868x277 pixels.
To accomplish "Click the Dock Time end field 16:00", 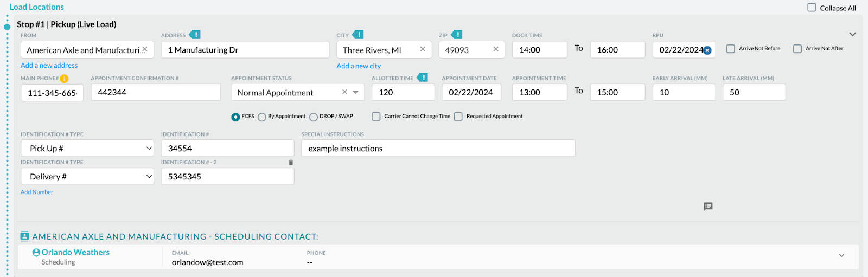I will pyautogui.click(x=618, y=50).
